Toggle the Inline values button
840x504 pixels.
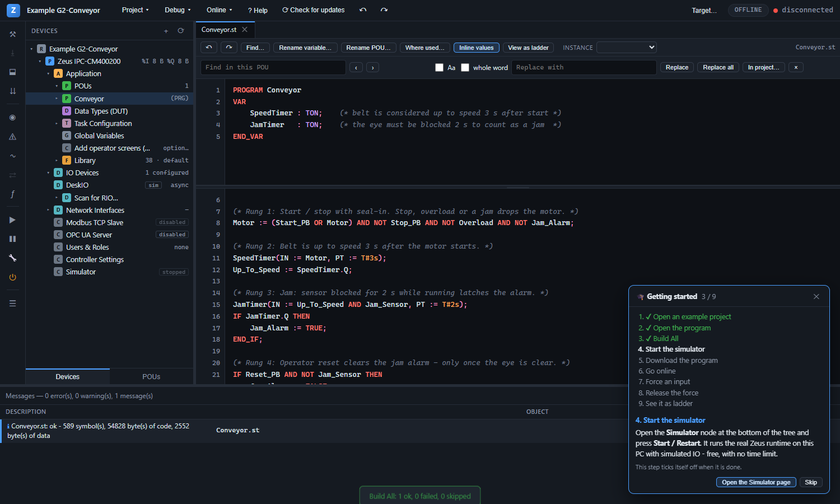pyautogui.click(x=477, y=48)
